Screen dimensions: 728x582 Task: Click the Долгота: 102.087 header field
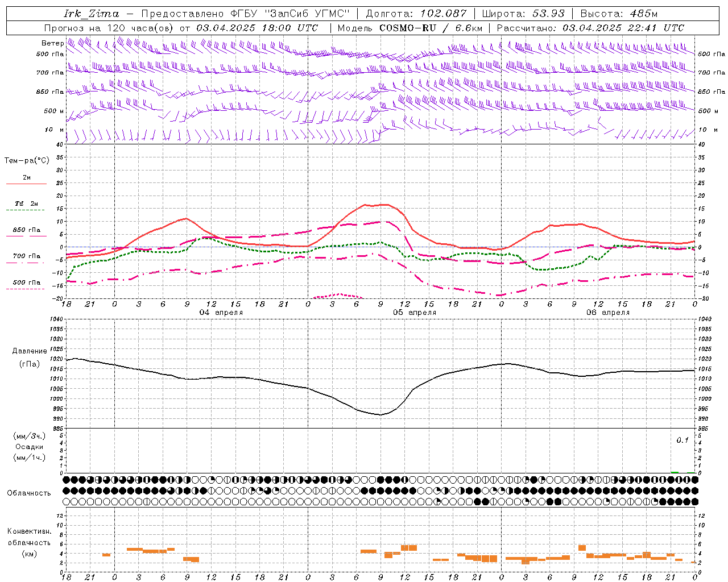tap(416, 14)
